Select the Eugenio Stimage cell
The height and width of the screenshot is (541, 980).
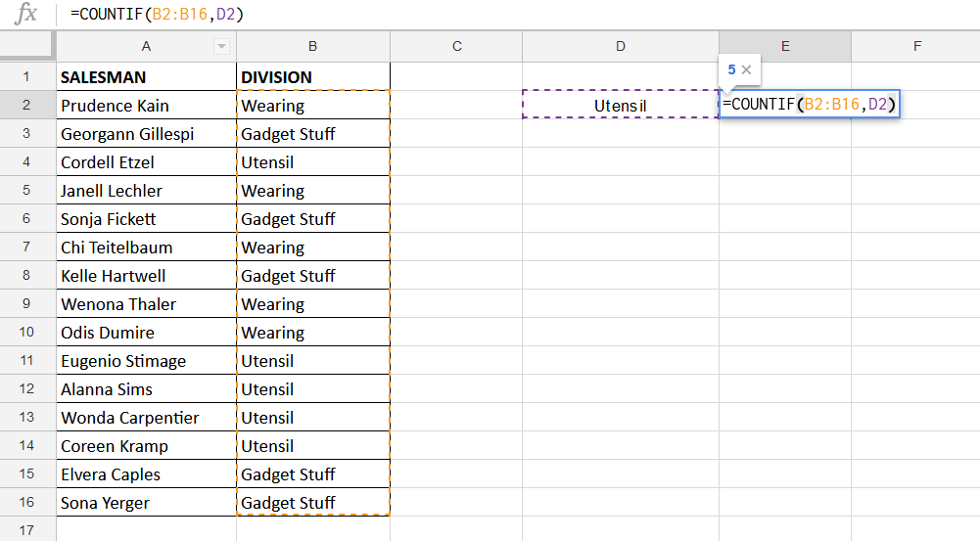tap(145, 361)
